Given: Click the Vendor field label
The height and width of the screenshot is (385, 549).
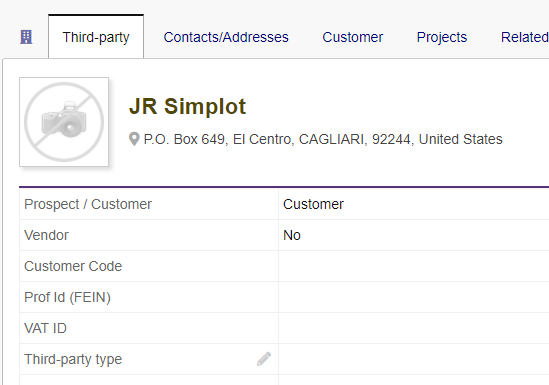Looking at the screenshot, I should (x=46, y=235).
